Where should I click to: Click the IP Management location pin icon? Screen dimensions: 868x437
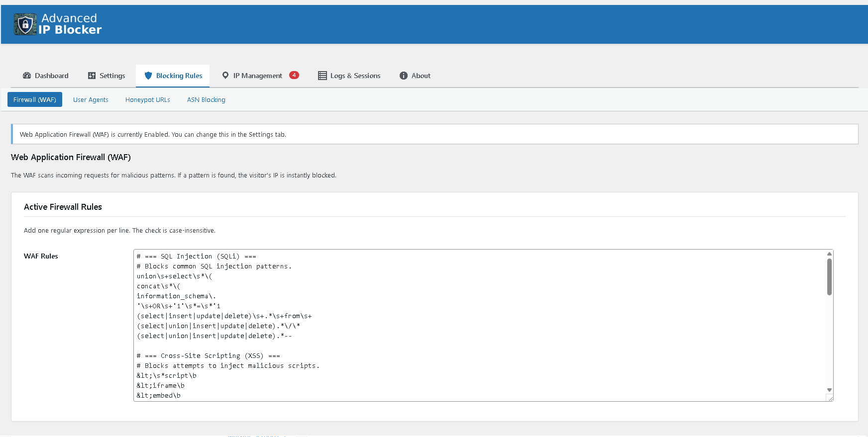coord(225,76)
